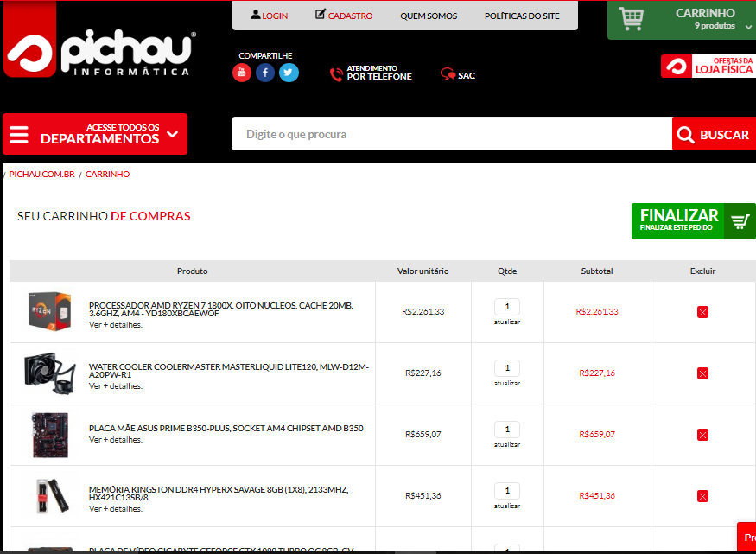Open Water Cooler Coolermaster Masterliquid product name
This screenshot has width=756, height=554.
229,371
